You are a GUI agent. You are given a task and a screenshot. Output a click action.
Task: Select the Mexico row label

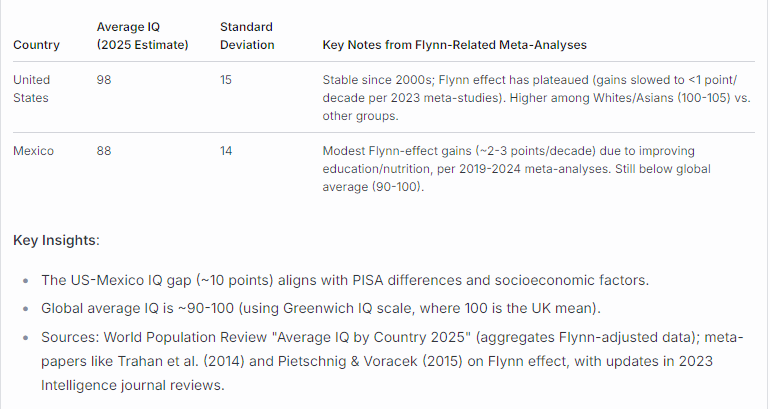coord(33,151)
